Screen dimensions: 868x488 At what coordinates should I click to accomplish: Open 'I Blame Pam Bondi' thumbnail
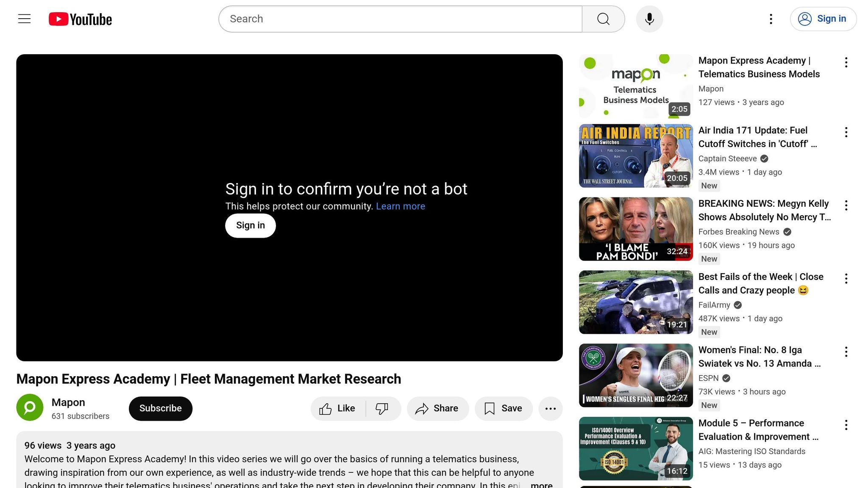[x=636, y=229]
